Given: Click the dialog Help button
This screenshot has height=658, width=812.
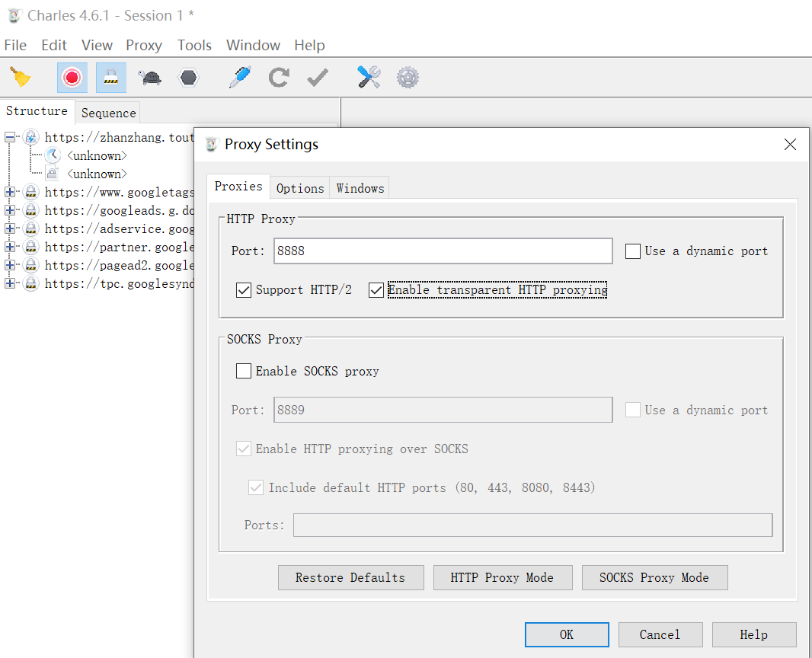Looking at the screenshot, I should click(753, 634).
